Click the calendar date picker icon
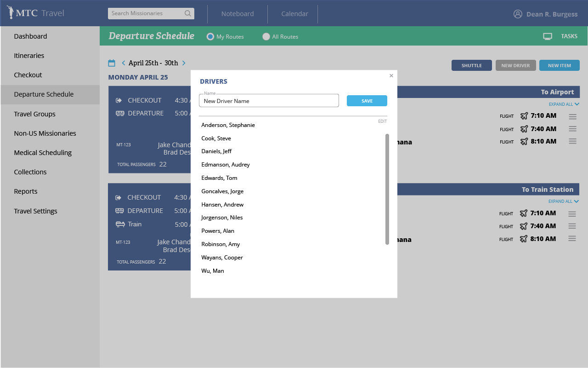 point(112,63)
